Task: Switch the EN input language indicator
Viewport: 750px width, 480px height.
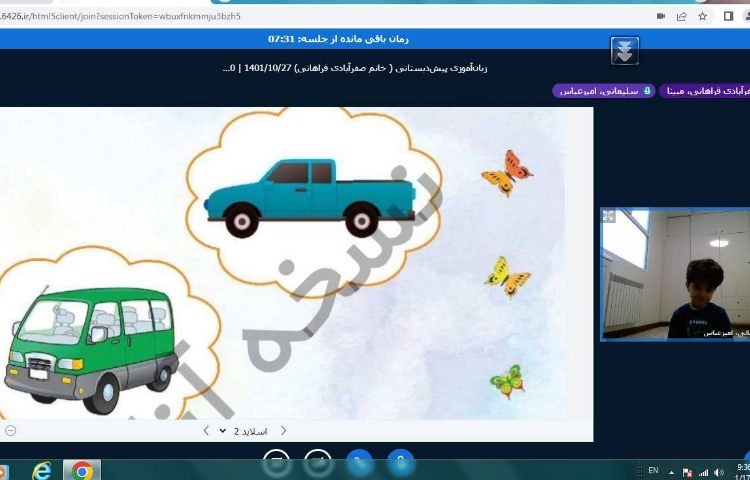Action: (653, 470)
